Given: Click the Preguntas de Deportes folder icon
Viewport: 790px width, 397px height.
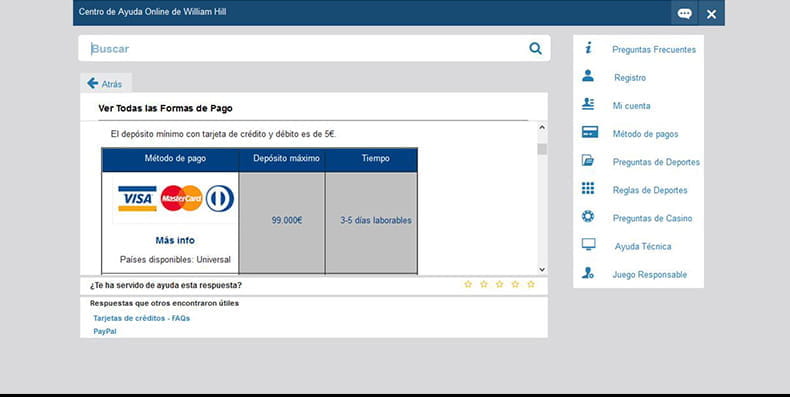Looking at the screenshot, I should 587,160.
